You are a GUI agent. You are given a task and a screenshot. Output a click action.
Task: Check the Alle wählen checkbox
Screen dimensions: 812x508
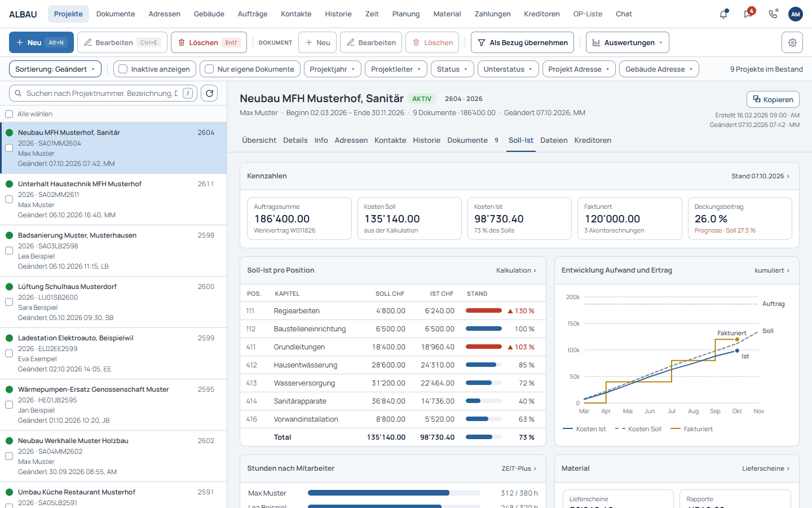tap(9, 114)
